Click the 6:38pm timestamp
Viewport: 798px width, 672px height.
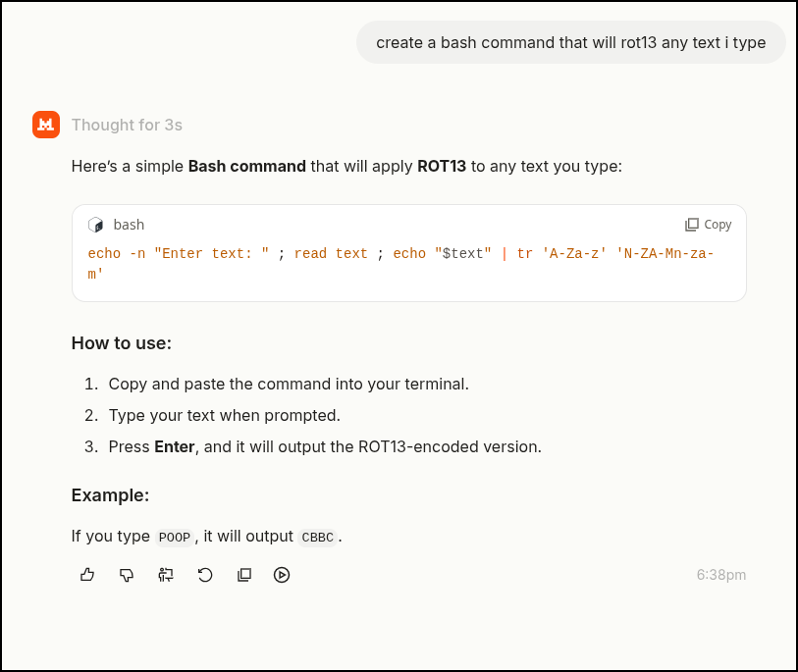click(721, 575)
